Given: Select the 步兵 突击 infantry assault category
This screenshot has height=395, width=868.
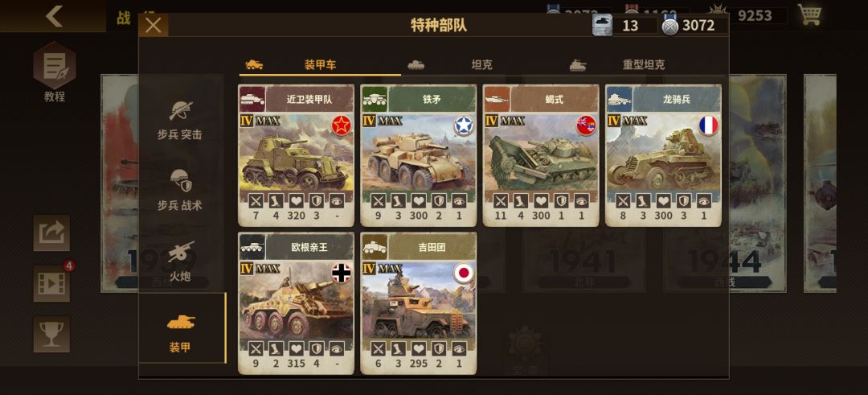Looking at the screenshot, I should tap(180, 118).
